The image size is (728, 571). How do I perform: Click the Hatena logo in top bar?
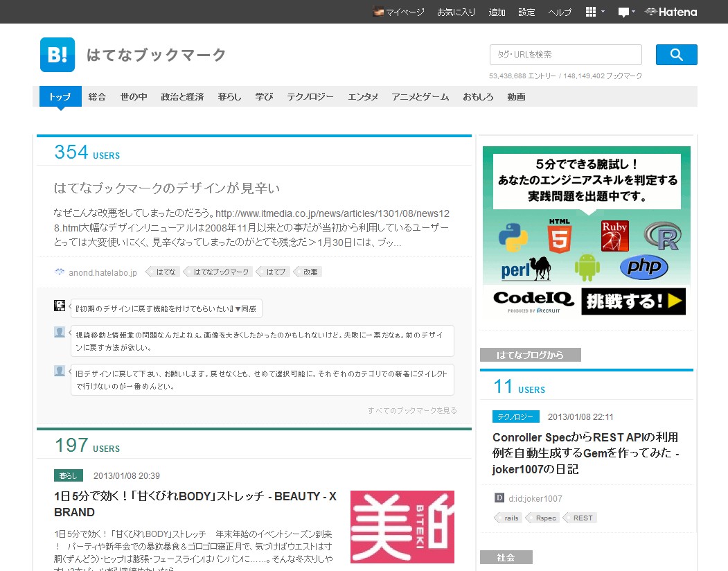671,12
